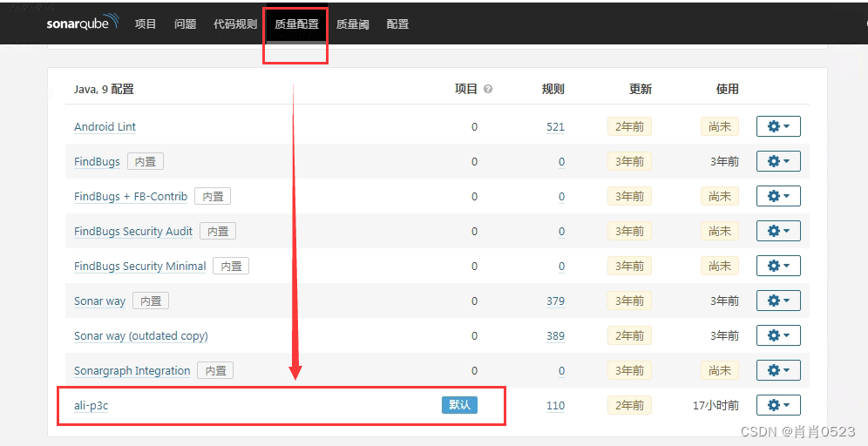Open FindBugs Security Minimal profile

pos(140,267)
